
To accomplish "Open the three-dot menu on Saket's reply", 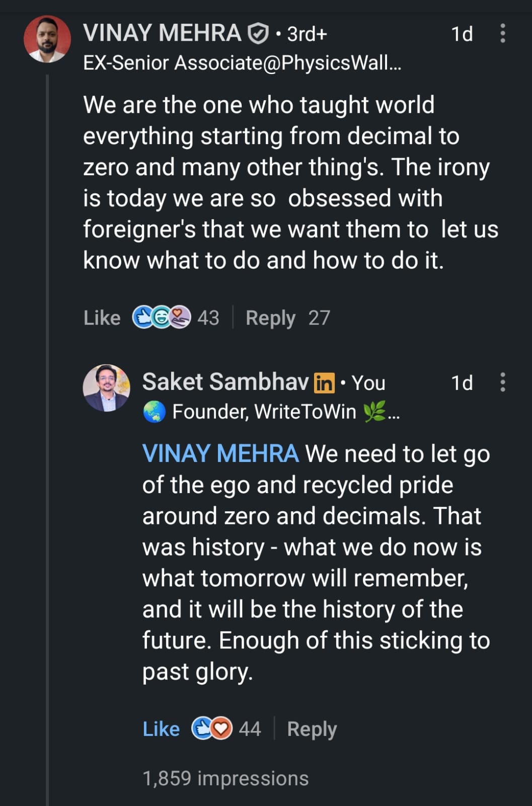I will (502, 382).
